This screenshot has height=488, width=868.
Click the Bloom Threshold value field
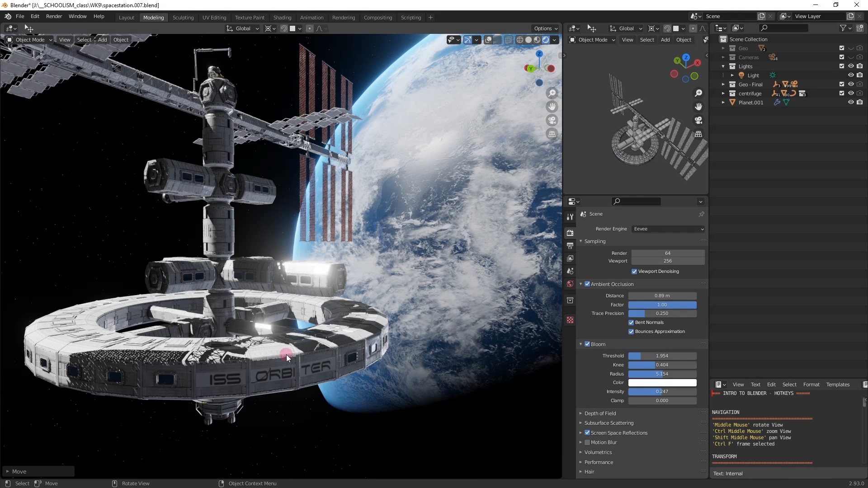(662, 356)
